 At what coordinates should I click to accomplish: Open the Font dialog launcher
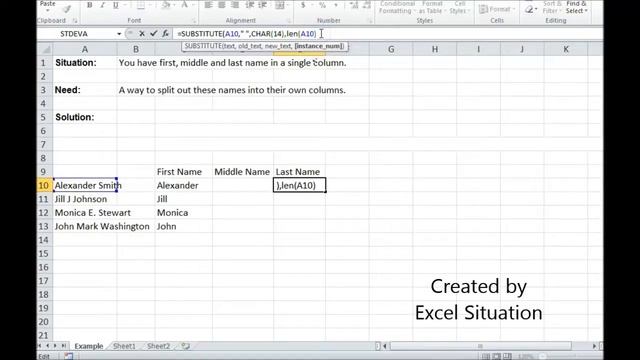[x=194, y=20]
